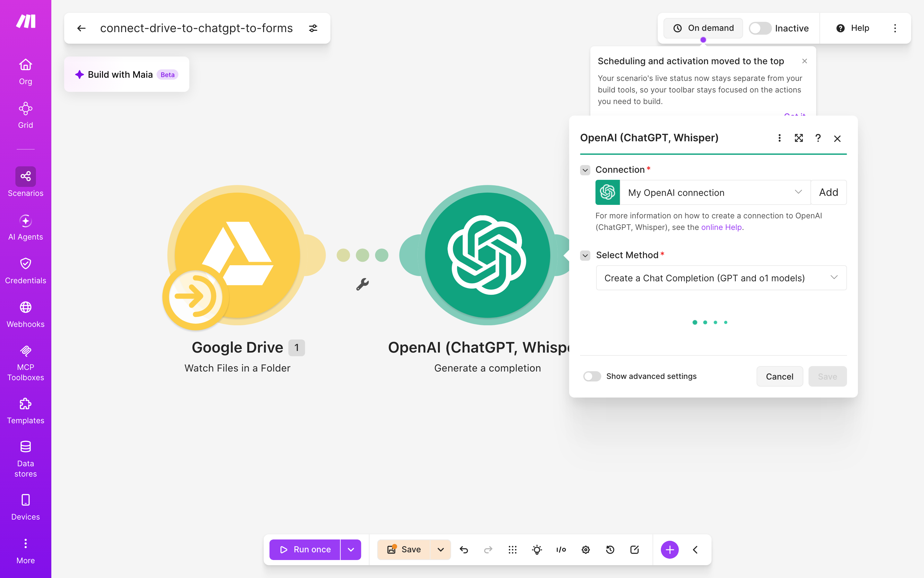Click the Make logo
The width and height of the screenshot is (924, 578).
(26, 22)
